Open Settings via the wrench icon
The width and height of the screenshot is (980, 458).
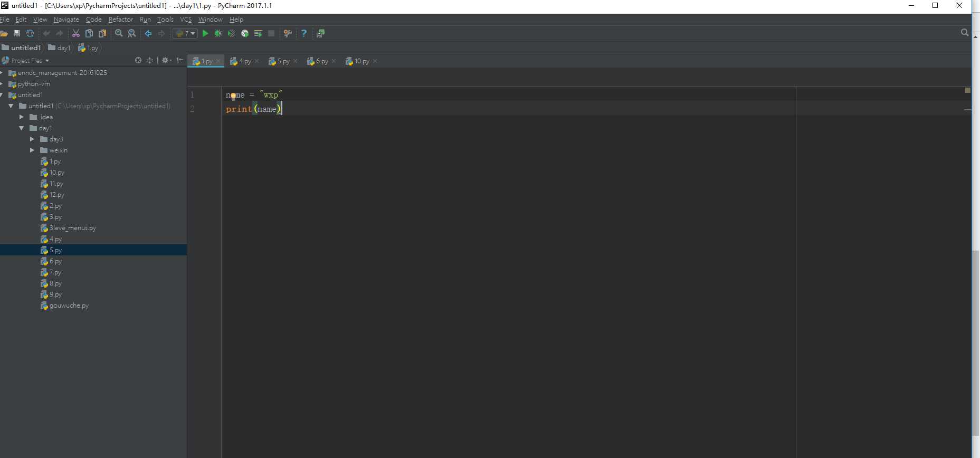coord(288,33)
